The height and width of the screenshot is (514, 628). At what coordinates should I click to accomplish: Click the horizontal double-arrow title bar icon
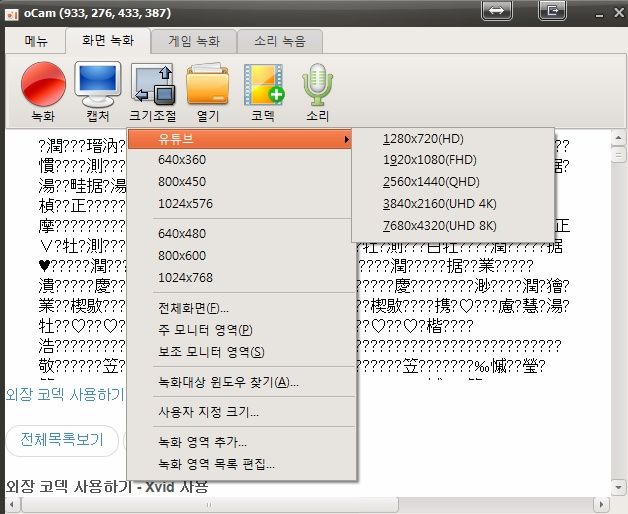coord(497,10)
